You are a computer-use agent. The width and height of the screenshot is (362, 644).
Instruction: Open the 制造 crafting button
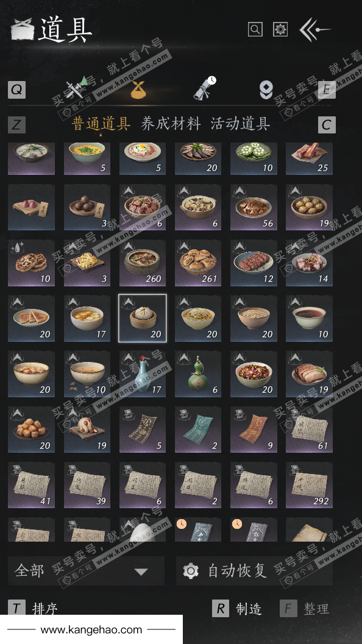click(x=236, y=608)
